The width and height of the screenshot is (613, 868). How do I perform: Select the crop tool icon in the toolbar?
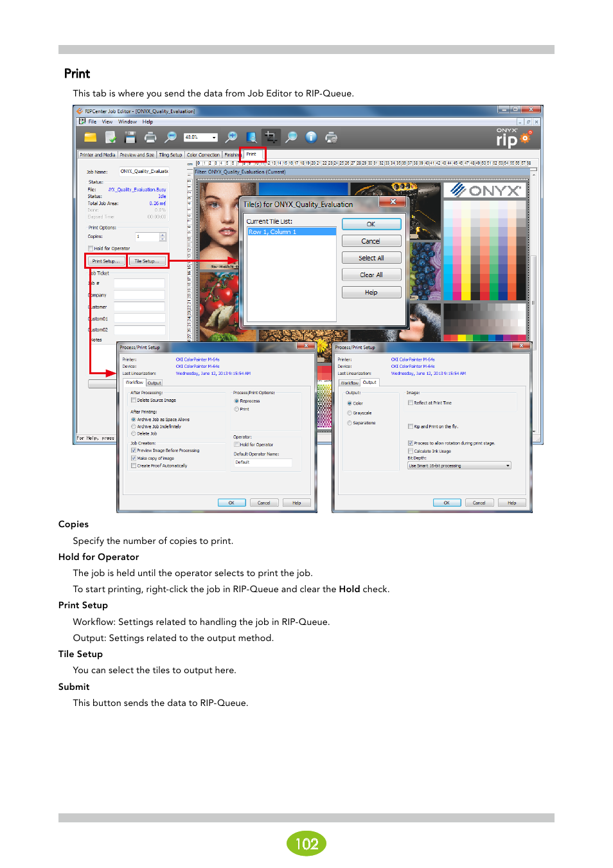(271, 136)
